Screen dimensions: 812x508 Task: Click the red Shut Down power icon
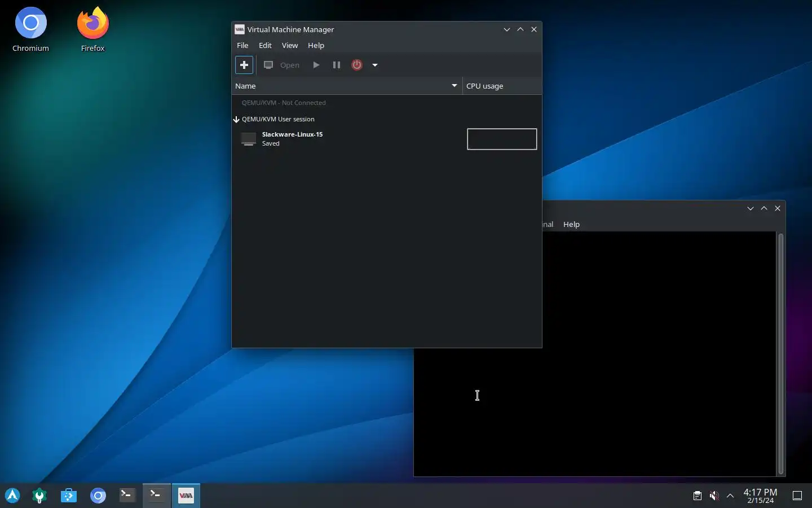[x=357, y=65]
